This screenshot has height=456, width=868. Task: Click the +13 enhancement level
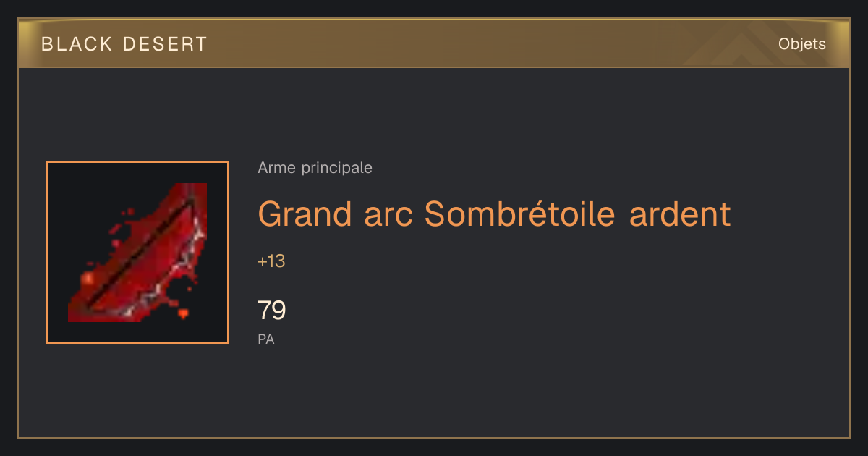pos(271,261)
